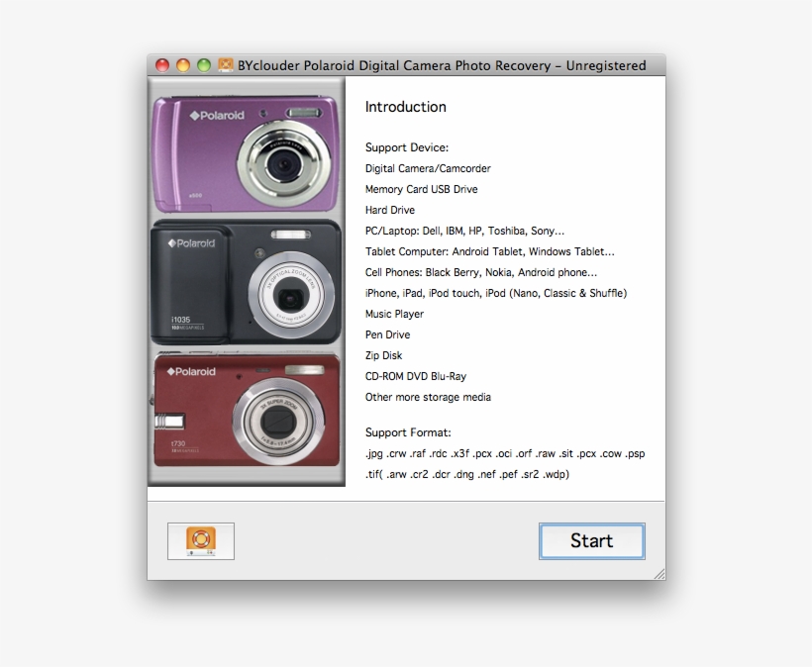Click the 'Introduction' heading
Viewport: 812px width, 667px height.
click(x=405, y=107)
